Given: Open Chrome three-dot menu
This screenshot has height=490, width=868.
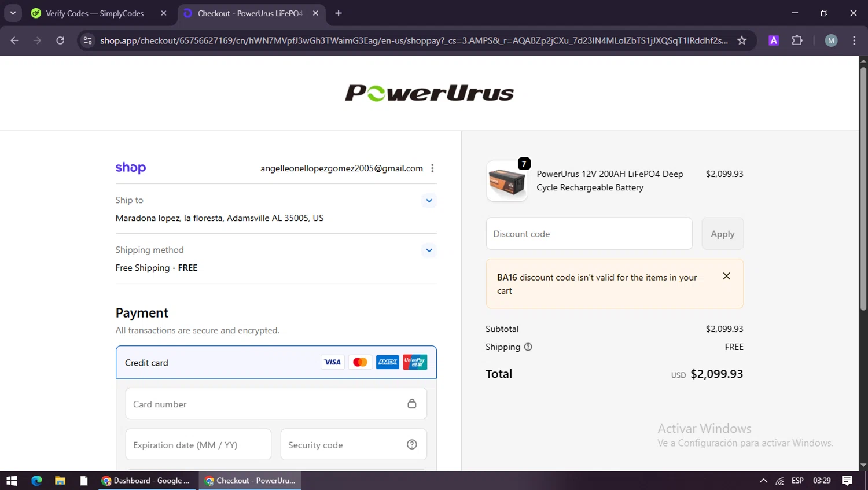Looking at the screenshot, I should pos(854,40).
